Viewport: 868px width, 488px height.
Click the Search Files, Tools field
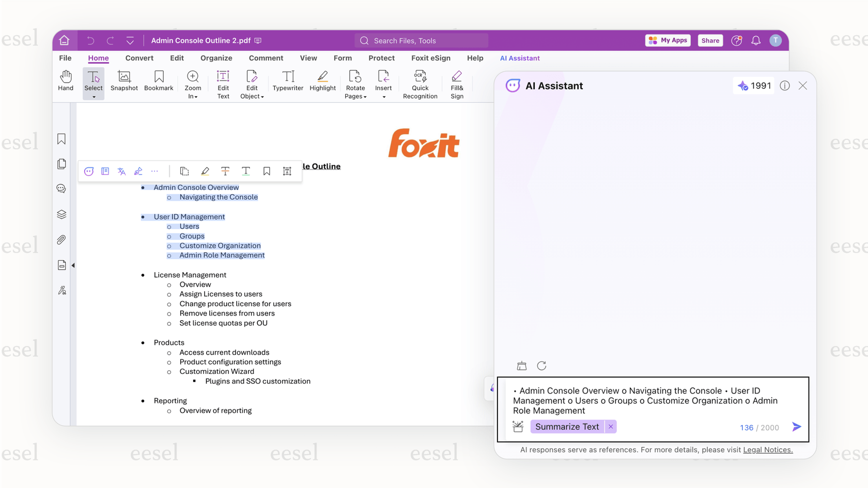click(x=421, y=40)
